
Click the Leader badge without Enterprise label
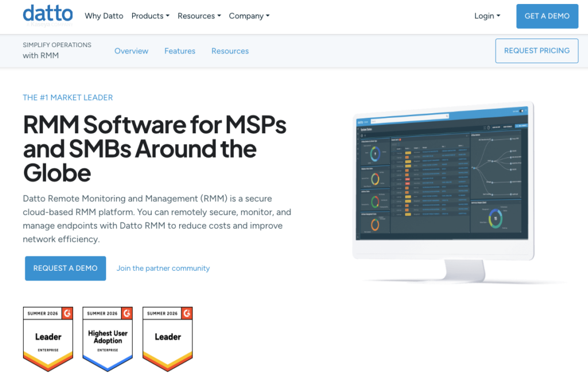click(x=168, y=339)
